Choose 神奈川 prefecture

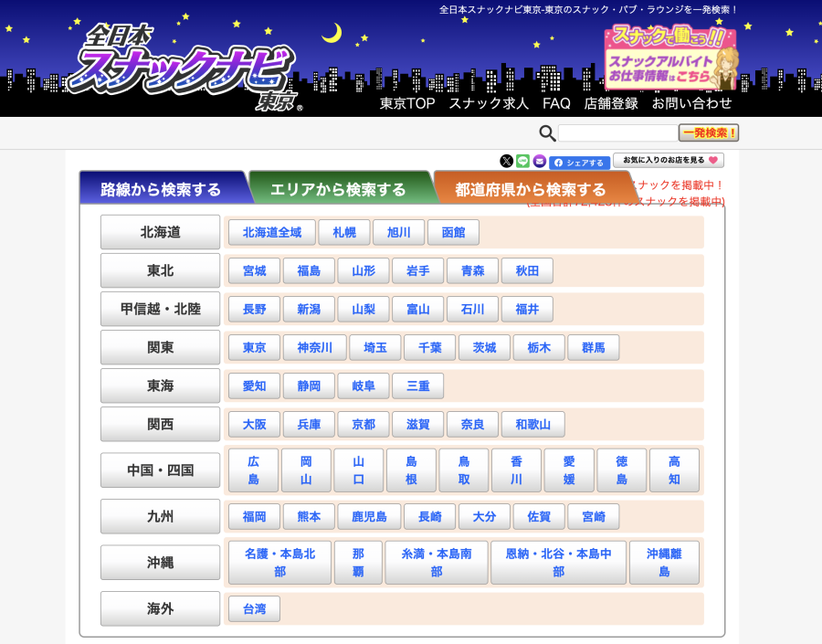[314, 348]
